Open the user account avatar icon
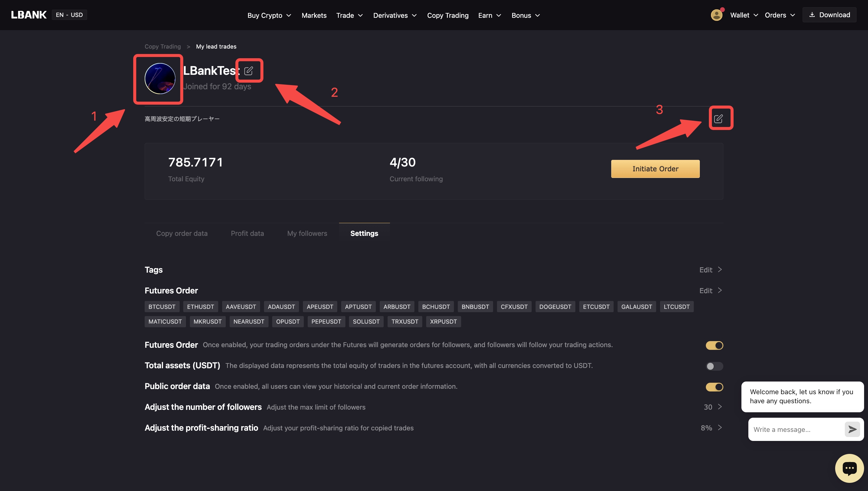This screenshot has height=491, width=868. 716,15
